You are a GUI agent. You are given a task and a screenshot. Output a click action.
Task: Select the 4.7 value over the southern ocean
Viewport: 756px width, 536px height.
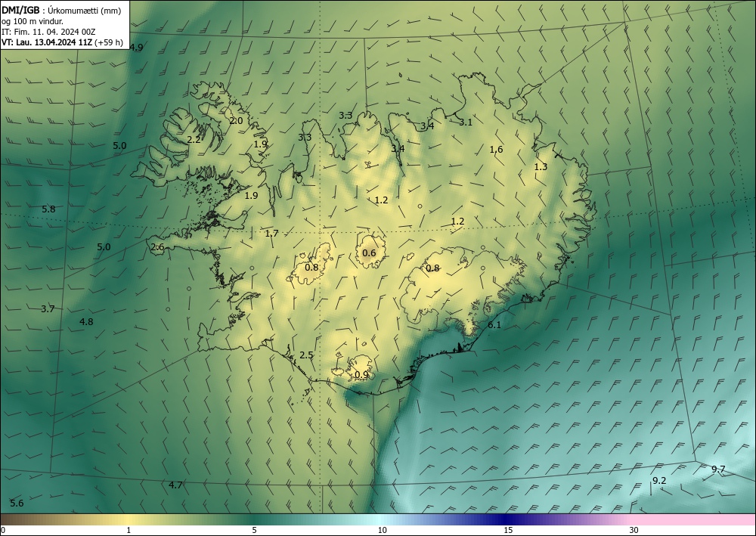[175, 485]
